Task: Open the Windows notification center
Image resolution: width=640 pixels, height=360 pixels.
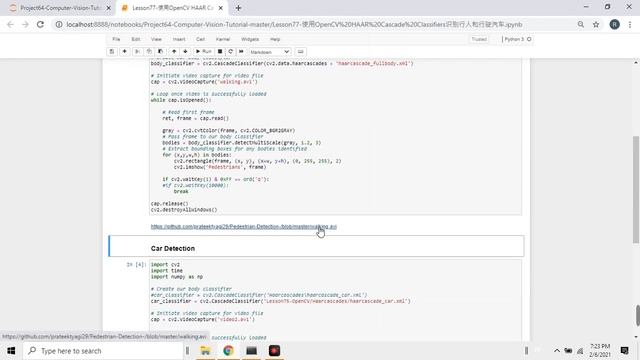Action: 624,351
